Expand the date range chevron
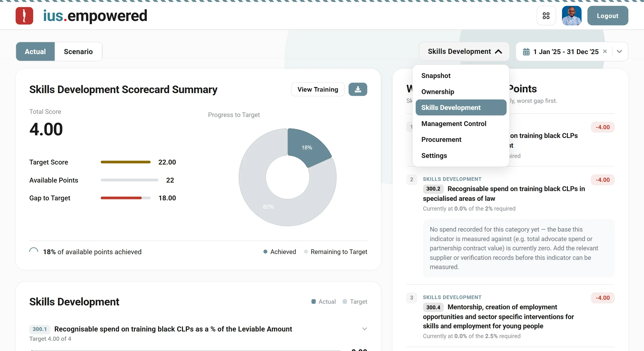The height and width of the screenshot is (351, 644). point(619,51)
